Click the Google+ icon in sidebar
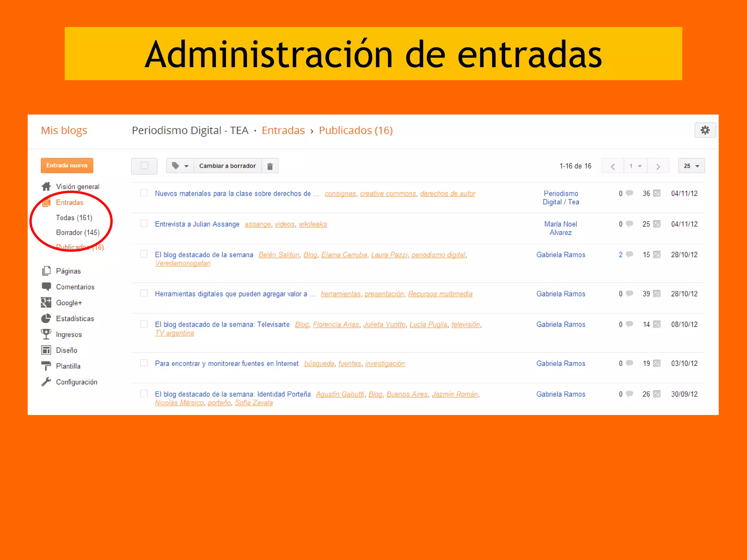 tap(46, 303)
